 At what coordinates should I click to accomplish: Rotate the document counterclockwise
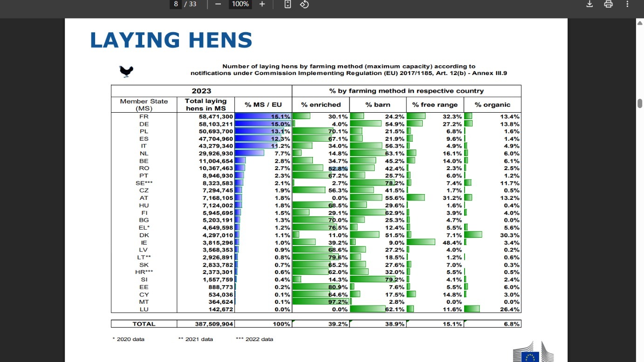coord(304,4)
